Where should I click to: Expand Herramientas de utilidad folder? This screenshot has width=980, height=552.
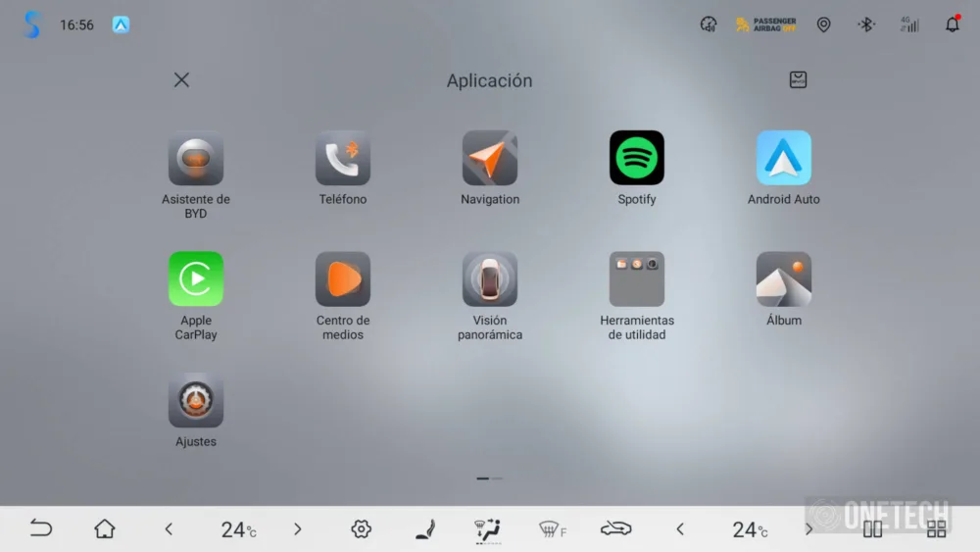click(x=637, y=279)
